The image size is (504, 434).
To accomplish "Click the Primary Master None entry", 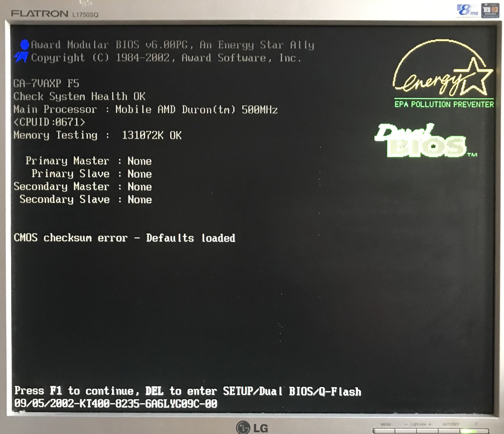I will pos(88,161).
